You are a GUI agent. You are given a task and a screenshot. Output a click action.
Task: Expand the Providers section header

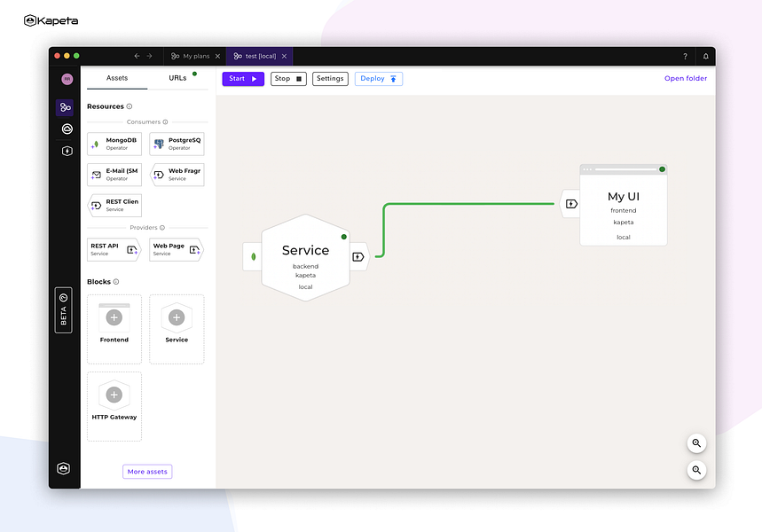pos(147,227)
